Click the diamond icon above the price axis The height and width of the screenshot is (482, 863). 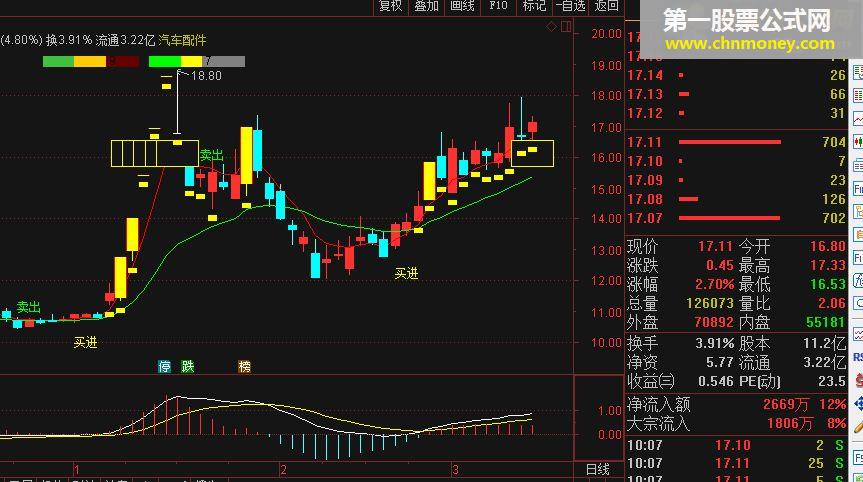click(x=551, y=26)
